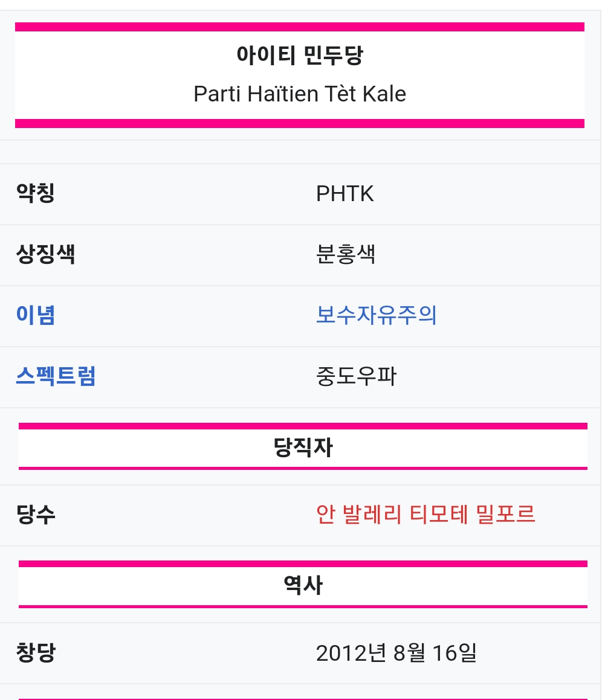The height and width of the screenshot is (700, 605).
Task: Click the 아이티 민두당 title text
Action: (300, 56)
